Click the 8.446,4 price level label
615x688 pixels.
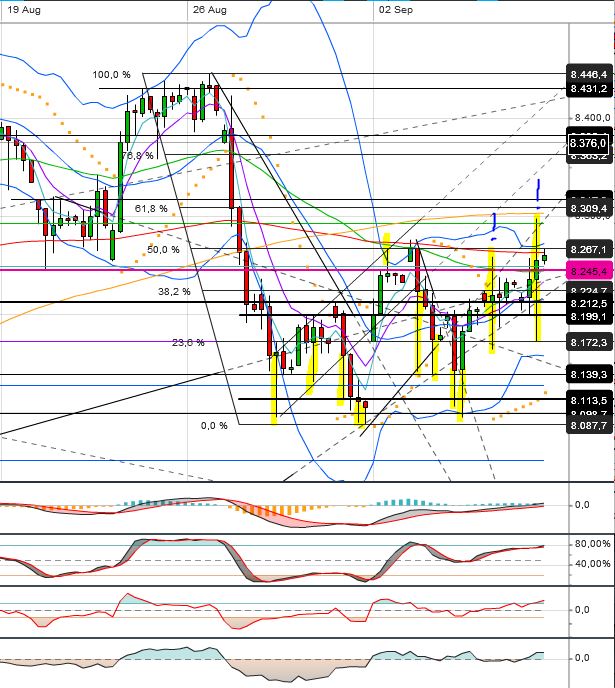589,74
